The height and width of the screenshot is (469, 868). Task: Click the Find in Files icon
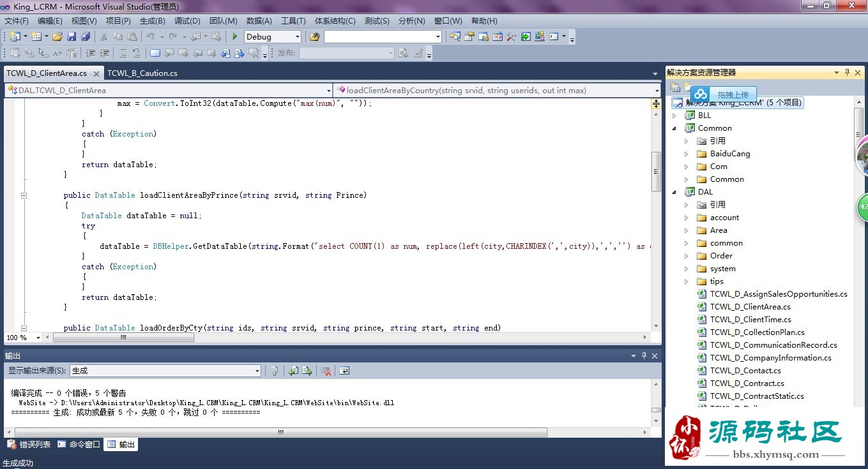pos(314,36)
